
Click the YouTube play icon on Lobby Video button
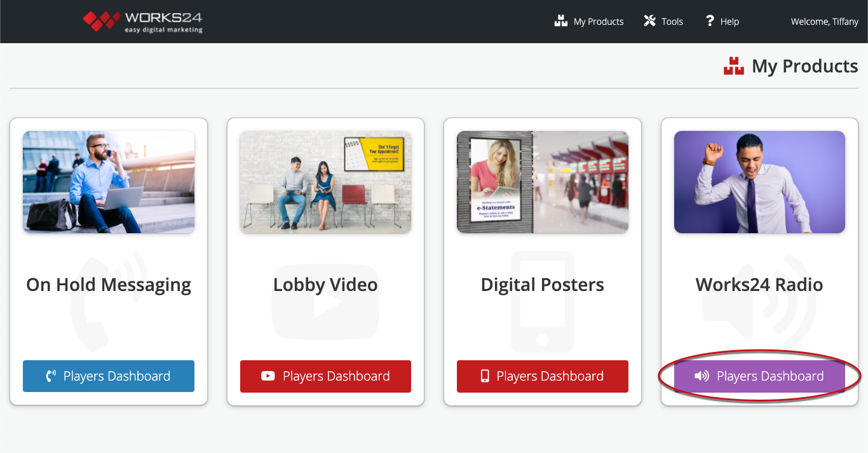click(x=268, y=376)
